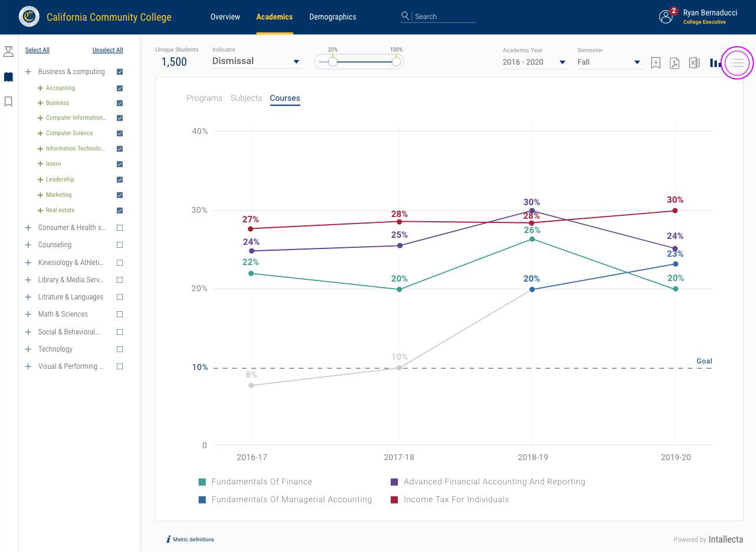Export data to Excel icon
The image size is (756, 552).
coord(694,63)
